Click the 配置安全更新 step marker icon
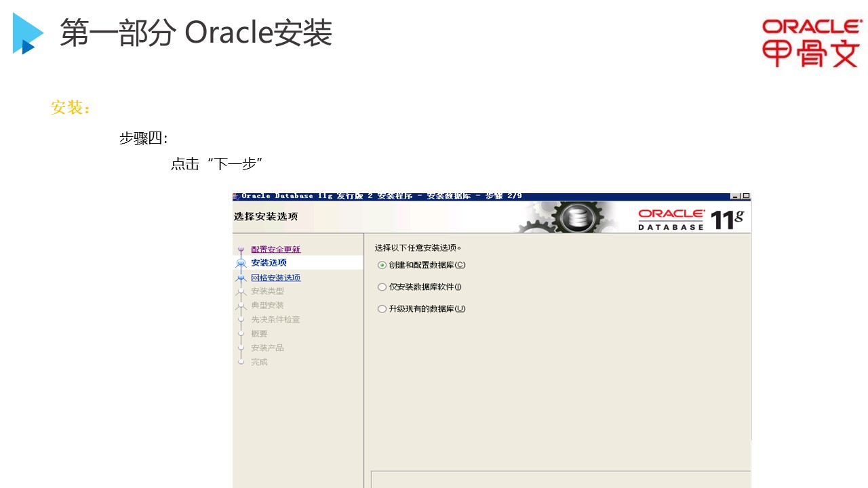This screenshot has width=868, height=488. point(241,250)
